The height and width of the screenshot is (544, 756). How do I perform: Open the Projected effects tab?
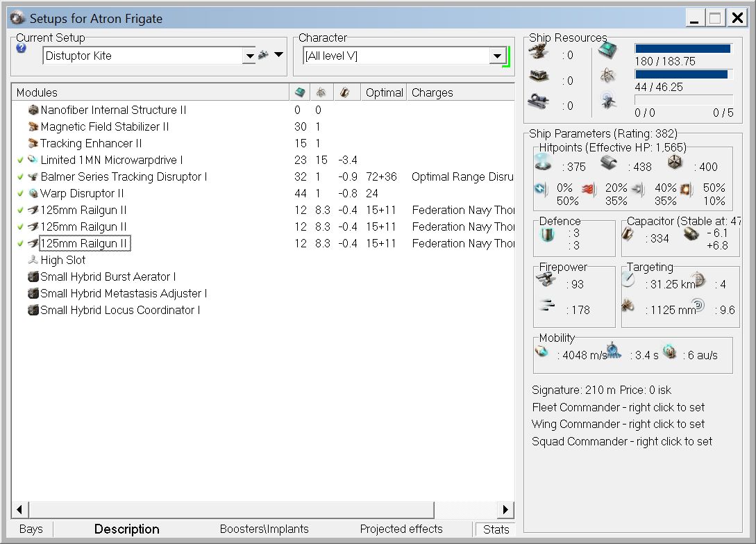[x=401, y=529]
